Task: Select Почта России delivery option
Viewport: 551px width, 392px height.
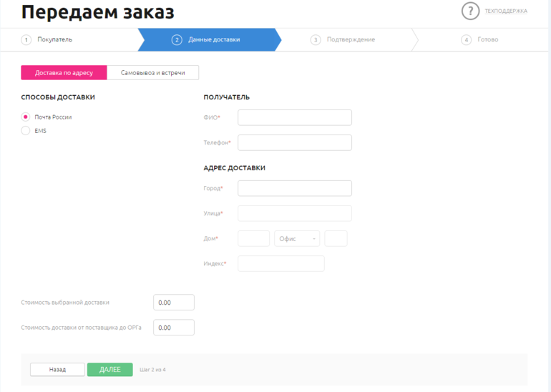Action: pyautogui.click(x=26, y=117)
